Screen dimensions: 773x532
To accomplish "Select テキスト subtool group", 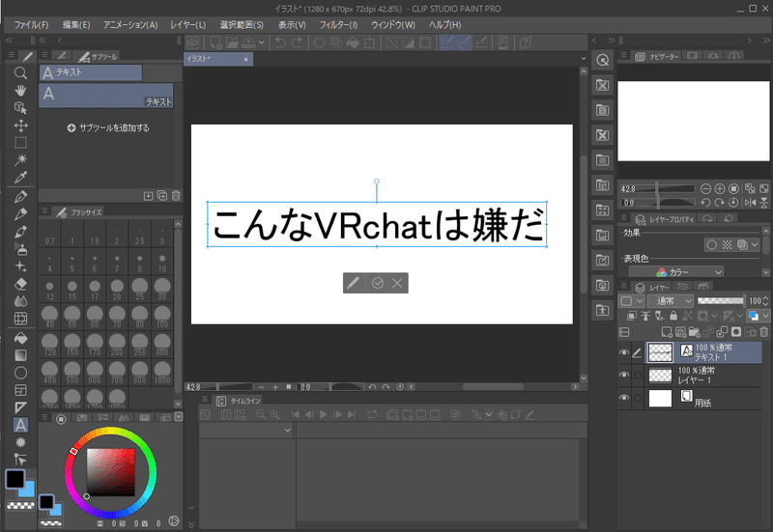I will pos(91,73).
